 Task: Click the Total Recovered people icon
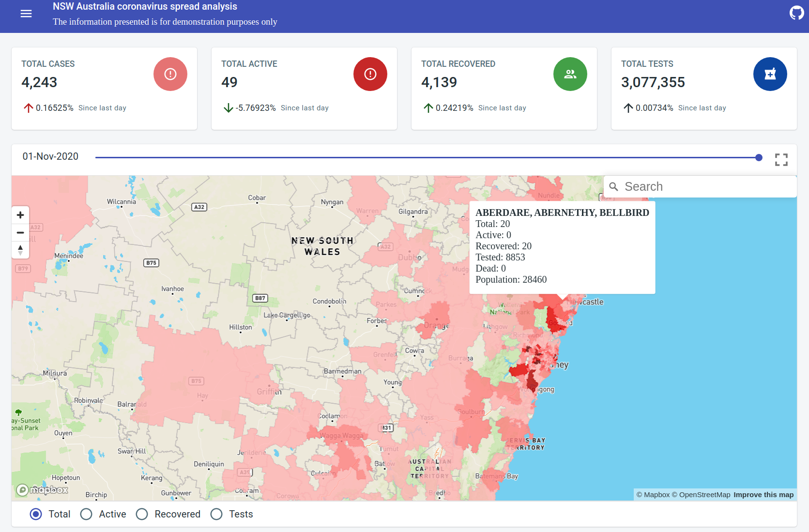[x=570, y=74]
